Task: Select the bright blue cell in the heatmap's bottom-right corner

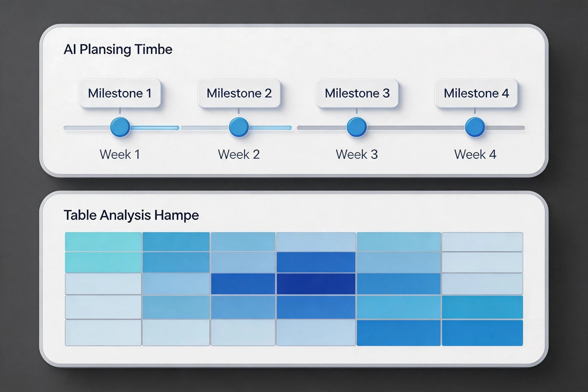Action: [482, 333]
